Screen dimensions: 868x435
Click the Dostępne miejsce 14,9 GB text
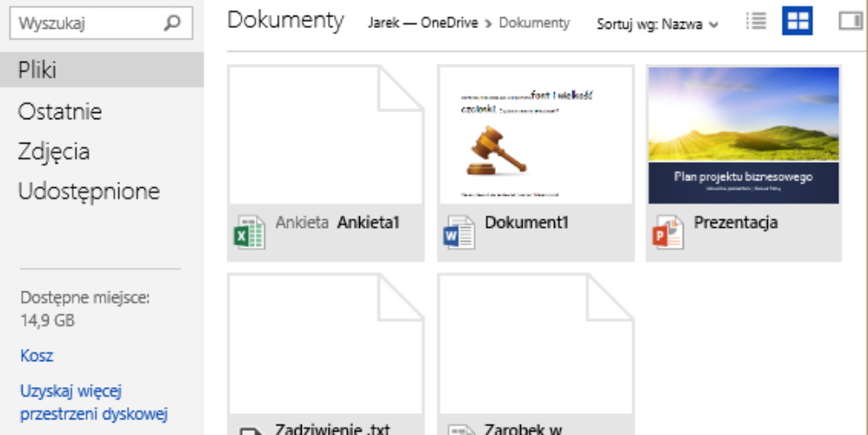pyautogui.click(x=84, y=309)
